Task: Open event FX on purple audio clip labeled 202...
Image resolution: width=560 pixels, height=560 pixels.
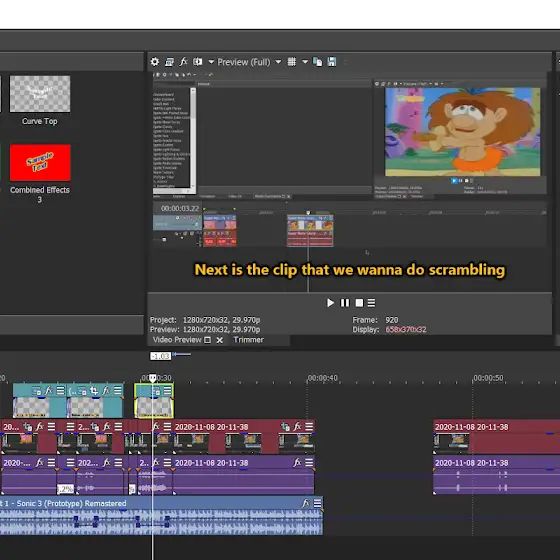Action: click(x=106, y=462)
